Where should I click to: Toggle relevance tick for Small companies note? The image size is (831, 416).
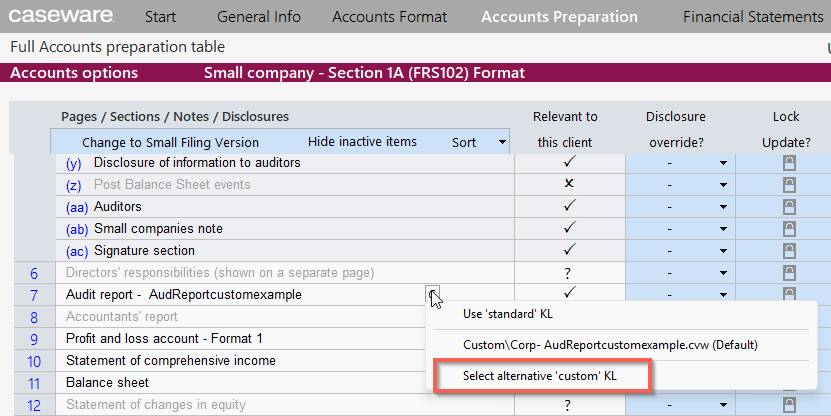pos(569,227)
